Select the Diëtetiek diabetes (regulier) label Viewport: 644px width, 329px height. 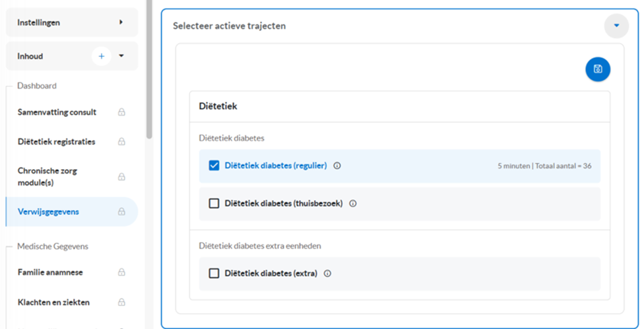click(x=276, y=166)
